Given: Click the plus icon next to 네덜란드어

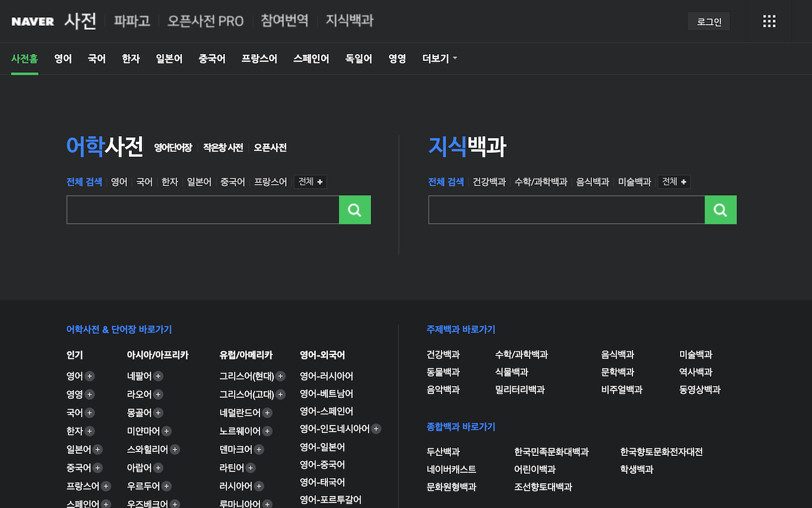Looking at the screenshot, I should coord(268,413).
